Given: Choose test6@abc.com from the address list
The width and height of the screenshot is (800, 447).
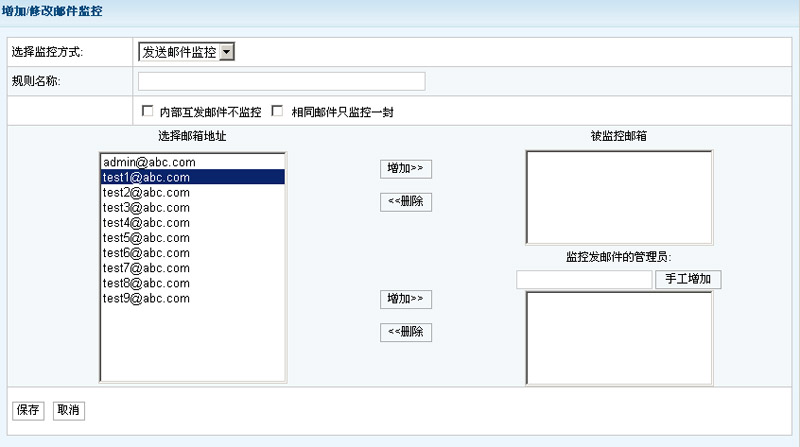Looking at the screenshot, I should point(146,253).
